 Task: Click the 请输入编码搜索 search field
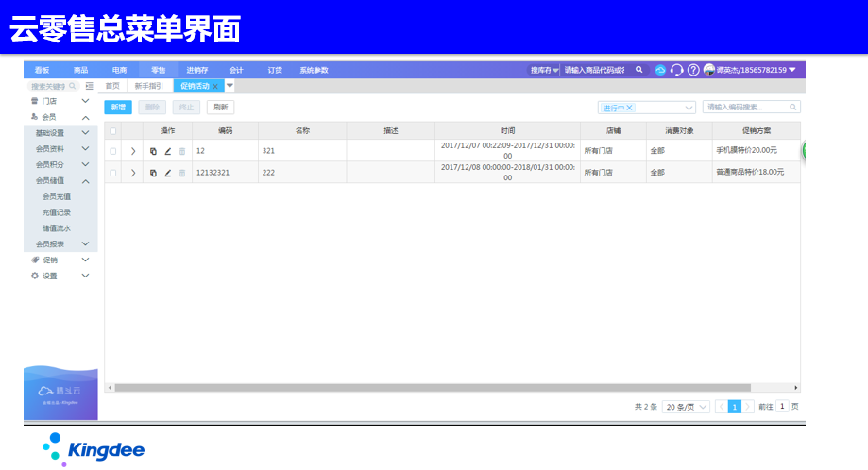click(x=746, y=108)
